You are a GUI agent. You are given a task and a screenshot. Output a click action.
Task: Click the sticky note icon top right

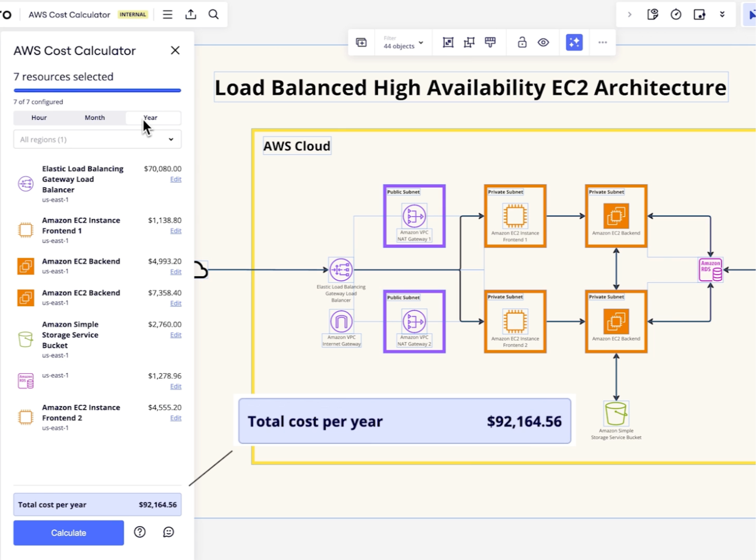click(x=699, y=14)
